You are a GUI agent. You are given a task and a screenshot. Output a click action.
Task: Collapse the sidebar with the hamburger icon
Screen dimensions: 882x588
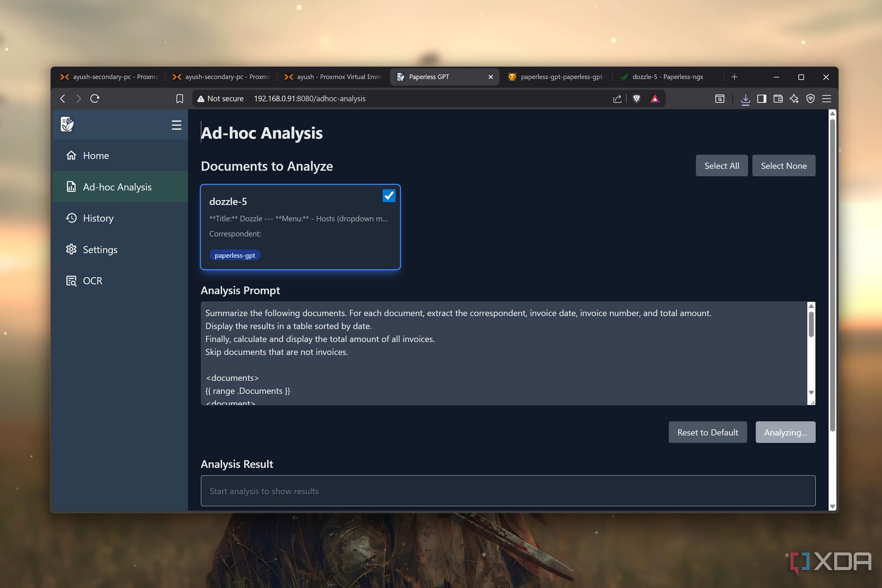(x=176, y=125)
